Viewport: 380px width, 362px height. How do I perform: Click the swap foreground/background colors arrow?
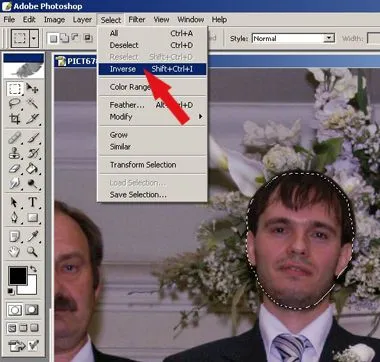(33, 269)
